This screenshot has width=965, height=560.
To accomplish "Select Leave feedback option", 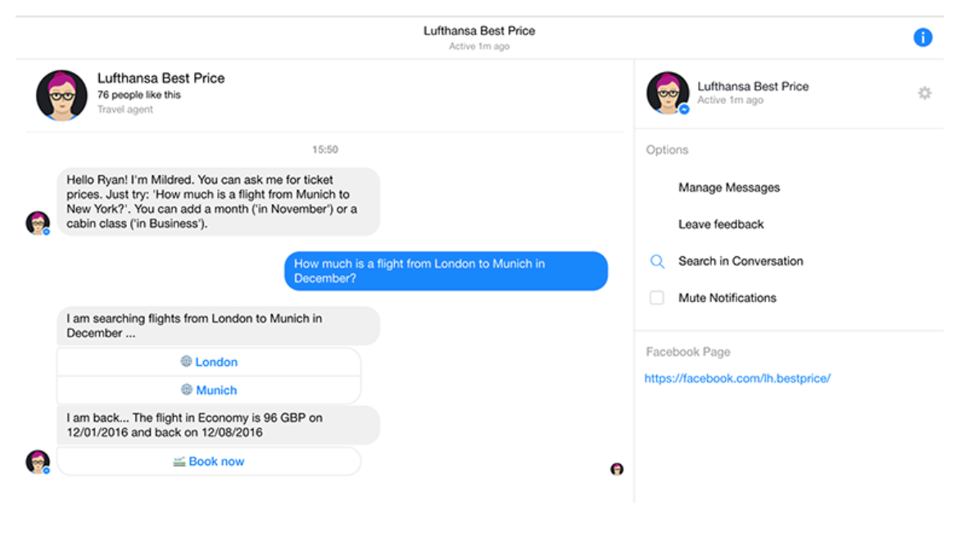I will pos(721,224).
